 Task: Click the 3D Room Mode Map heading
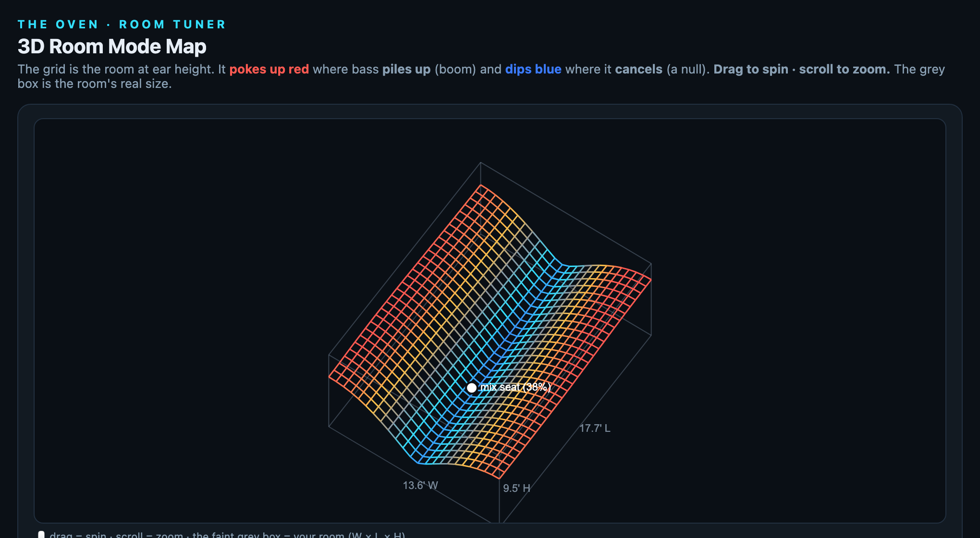112,47
